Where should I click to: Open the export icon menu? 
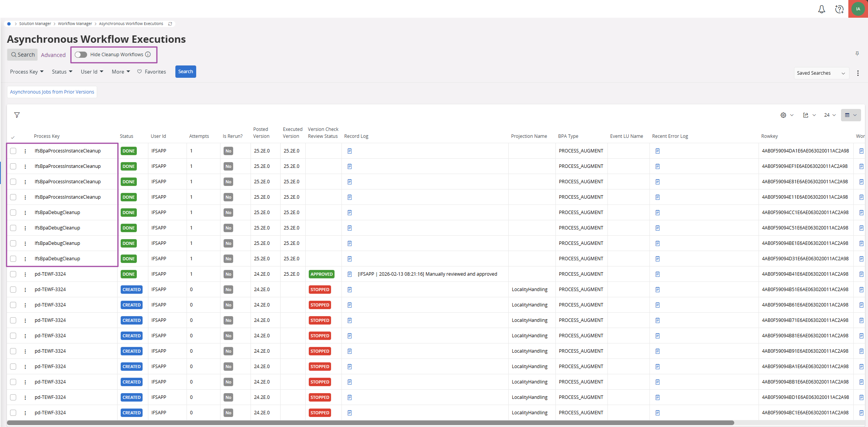tap(806, 115)
